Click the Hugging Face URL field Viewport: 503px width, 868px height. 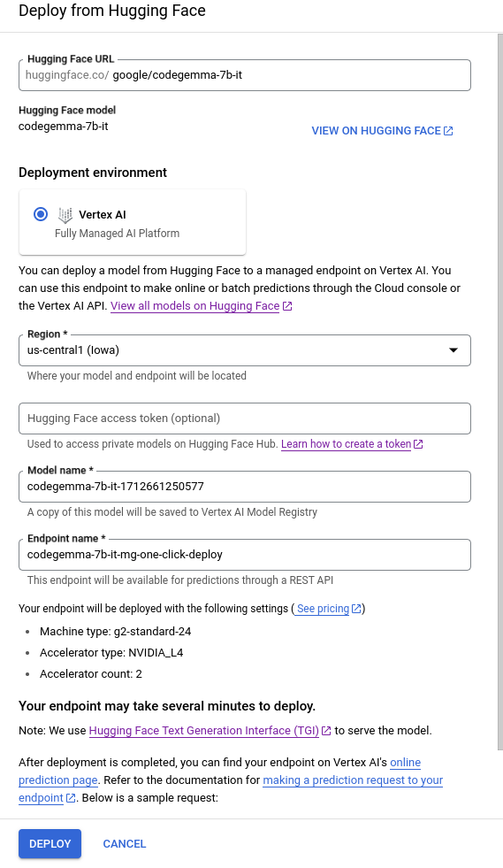tap(245, 75)
